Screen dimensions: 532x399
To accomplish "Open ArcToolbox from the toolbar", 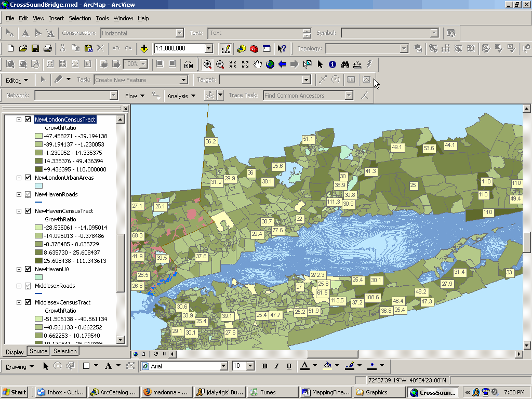I will (254, 49).
